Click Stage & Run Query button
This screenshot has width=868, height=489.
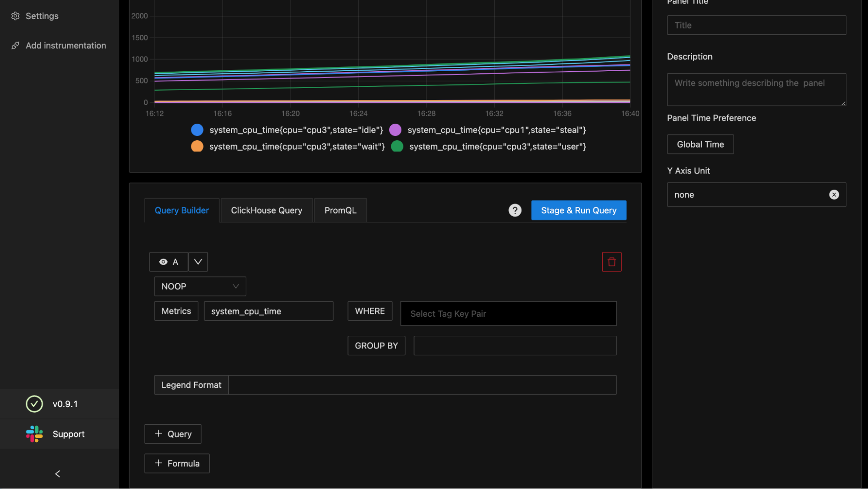point(579,210)
